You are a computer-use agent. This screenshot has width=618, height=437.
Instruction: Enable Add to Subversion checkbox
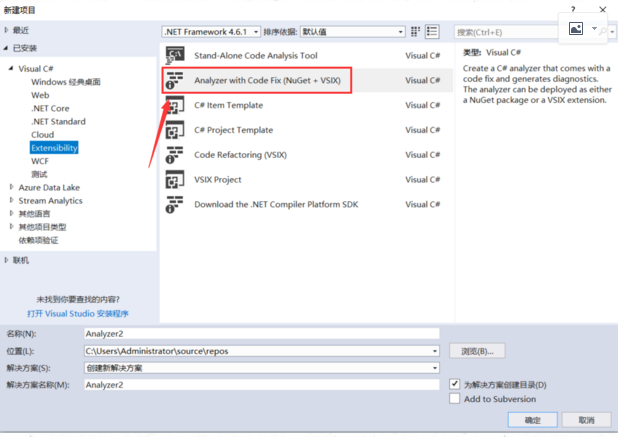pyautogui.click(x=454, y=398)
